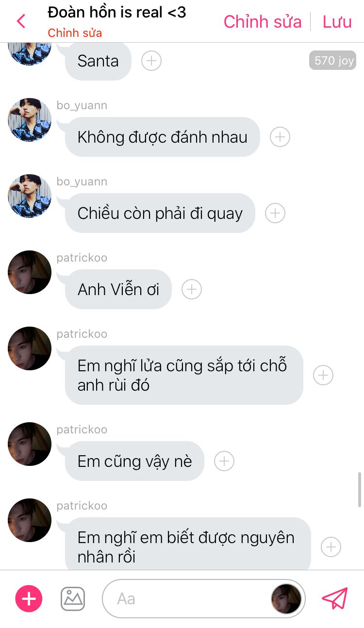Tap the pink plus add button

29,598
